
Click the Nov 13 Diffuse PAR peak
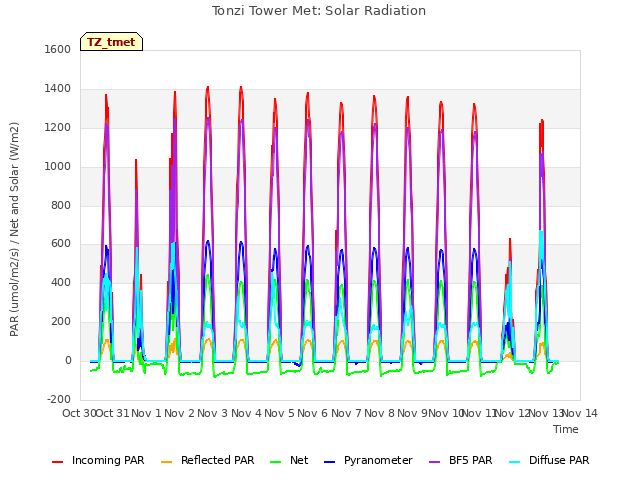pyautogui.click(x=541, y=232)
